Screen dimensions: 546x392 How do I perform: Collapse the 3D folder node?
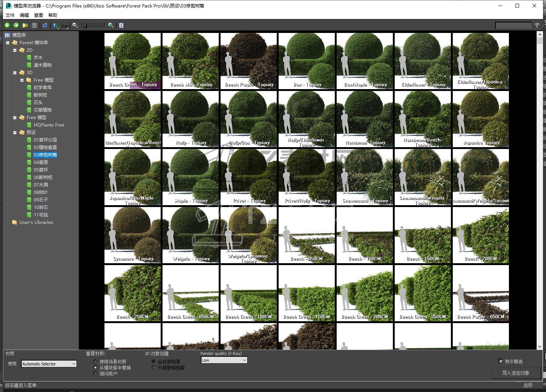pos(15,73)
